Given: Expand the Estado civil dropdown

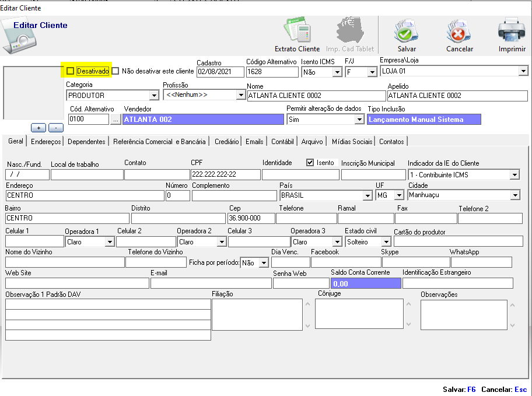Looking at the screenshot, I should tap(386, 242).
